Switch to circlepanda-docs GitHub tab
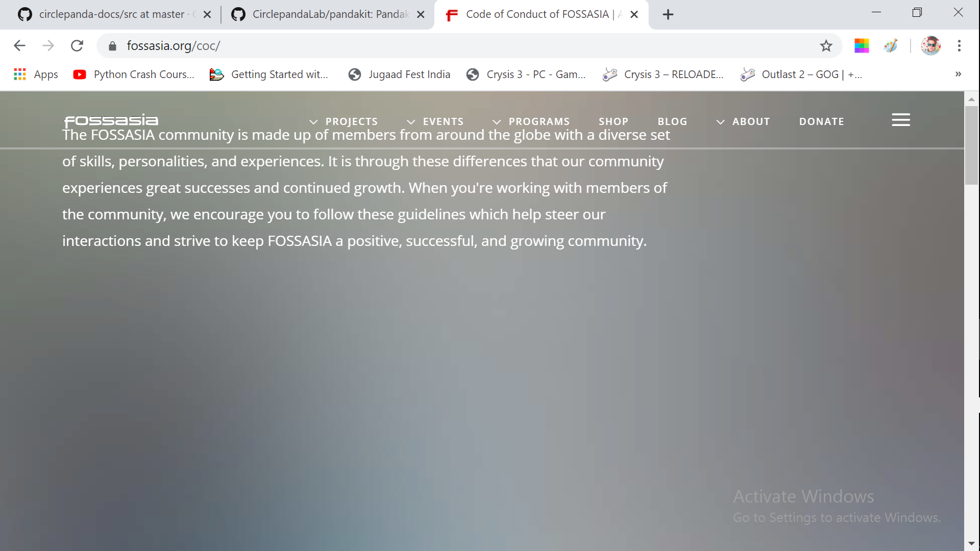The image size is (980, 551). [111, 14]
